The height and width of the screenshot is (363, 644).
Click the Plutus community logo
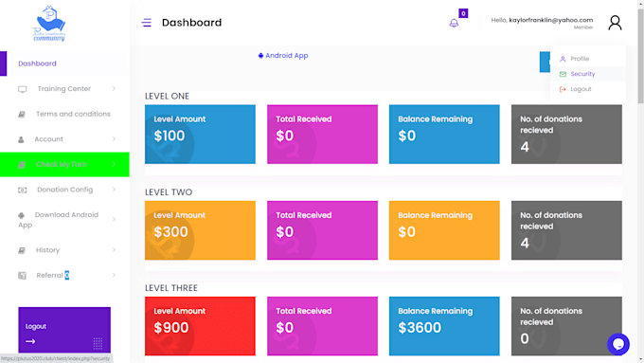click(x=49, y=24)
